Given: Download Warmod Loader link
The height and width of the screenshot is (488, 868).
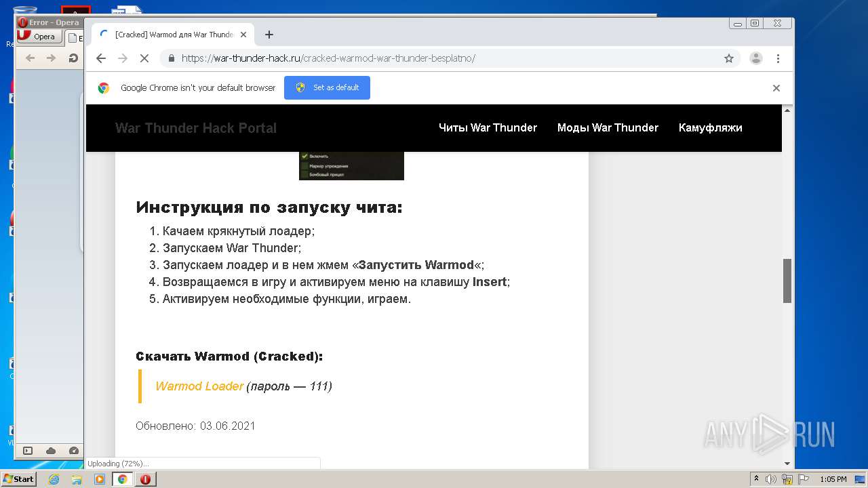Looking at the screenshot, I should (199, 386).
